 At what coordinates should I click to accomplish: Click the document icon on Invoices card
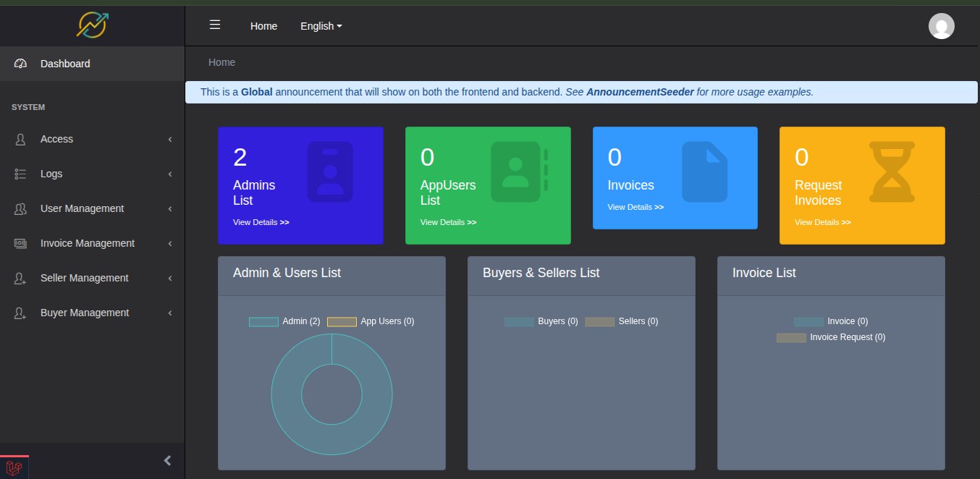tap(704, 171)
